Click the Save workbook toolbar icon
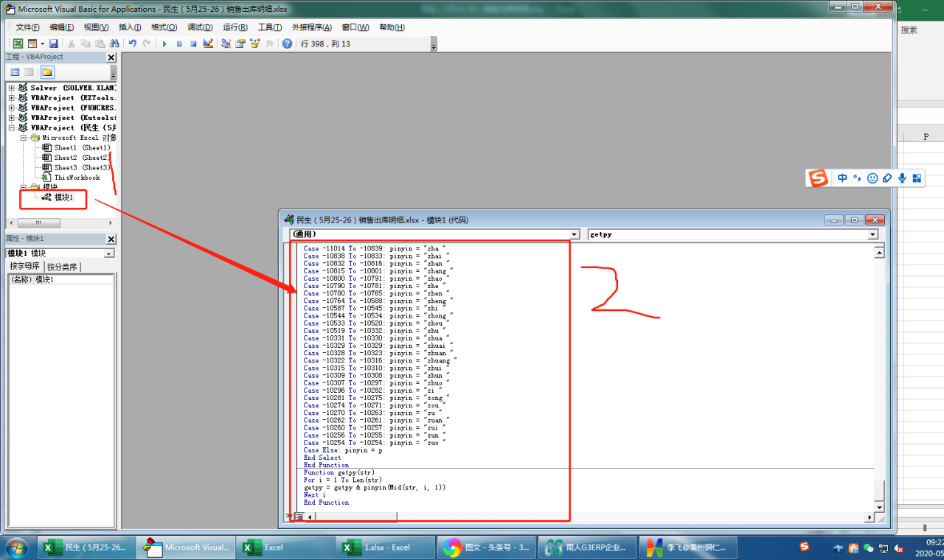The width and height of the screenshot is (944, 560). click(x=54, y=43)
